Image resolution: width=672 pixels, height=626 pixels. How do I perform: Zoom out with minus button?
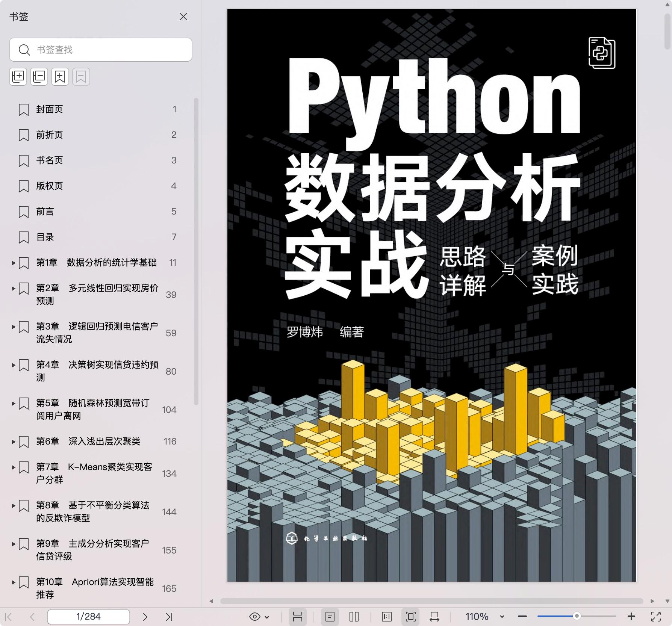tap(522, 617)
